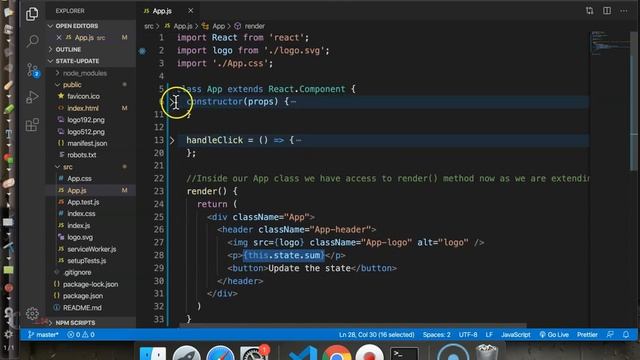
Task: Open feedback icon in status bar
Action: point(610,335)
